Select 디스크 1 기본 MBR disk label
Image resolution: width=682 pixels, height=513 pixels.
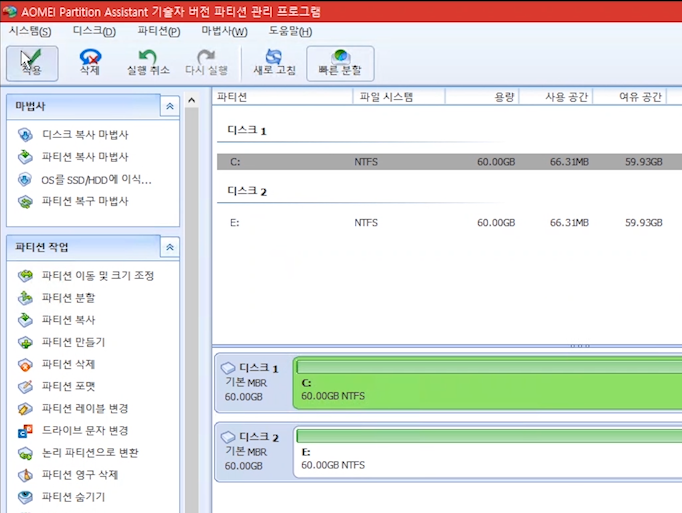pyautogui.click(x=254, y=382)
